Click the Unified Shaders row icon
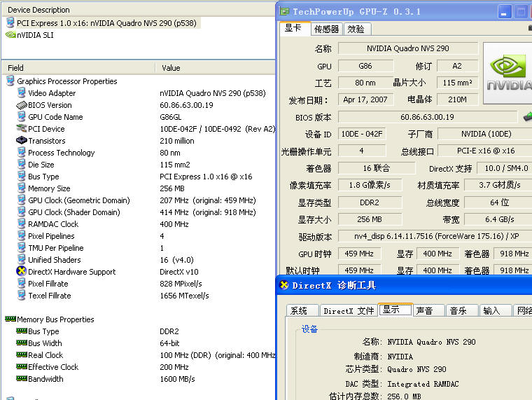The image size is (532, 400). tap(22, 259)
